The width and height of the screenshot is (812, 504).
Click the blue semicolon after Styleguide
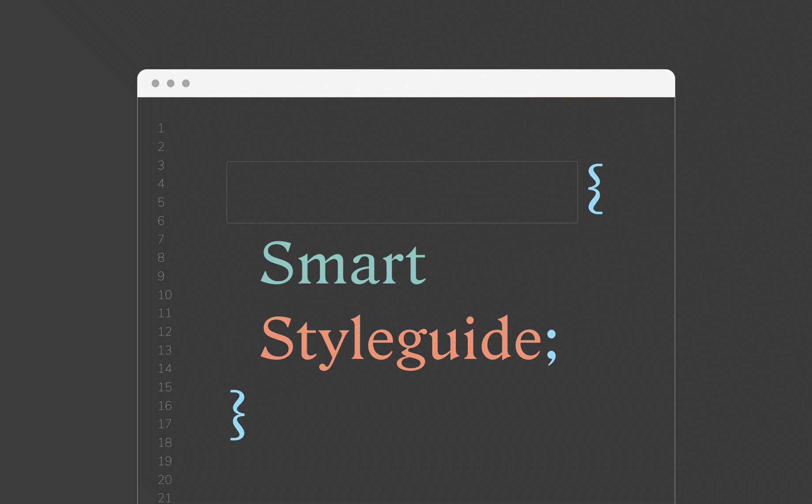tap(551, 346)
